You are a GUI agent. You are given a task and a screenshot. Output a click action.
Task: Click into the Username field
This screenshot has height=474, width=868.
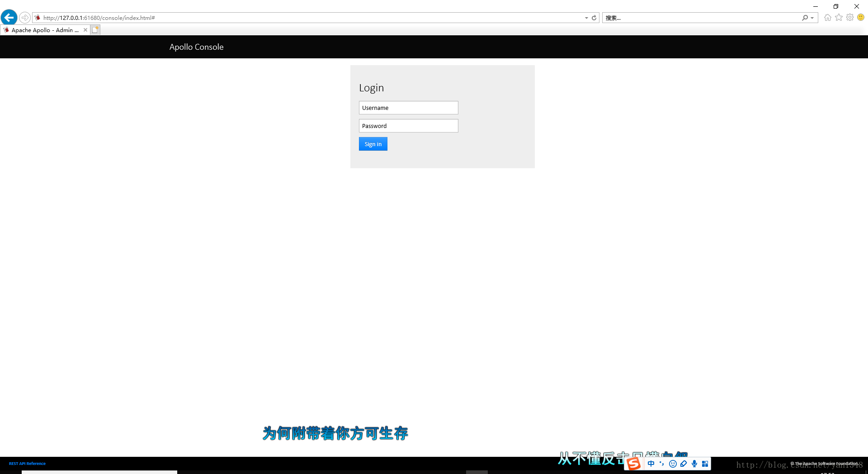tap(408, 108)
